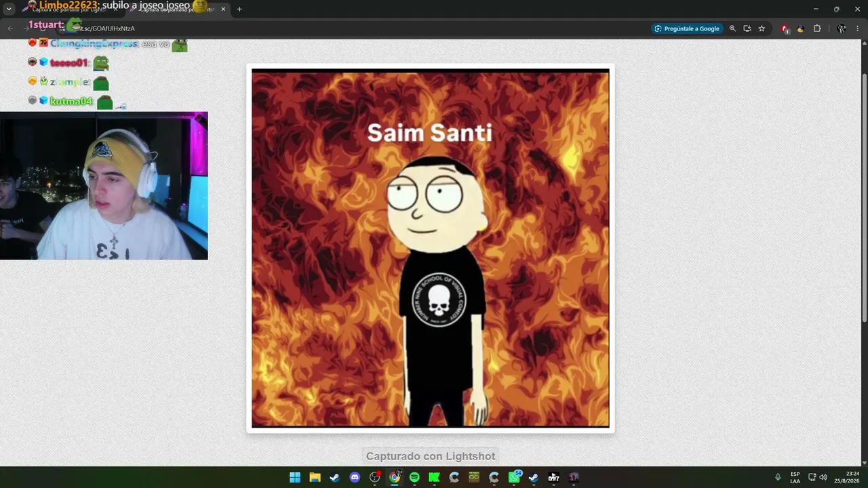Viewport: 868px width, 488px height.
Task: Open File Explorer from the taskbar
Action: [315, 477]
